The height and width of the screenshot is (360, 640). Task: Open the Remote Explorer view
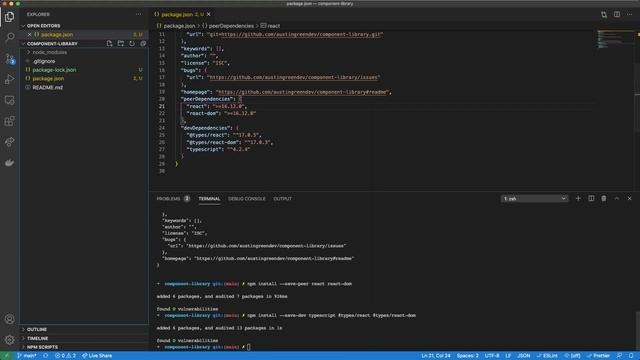[9, 100]
